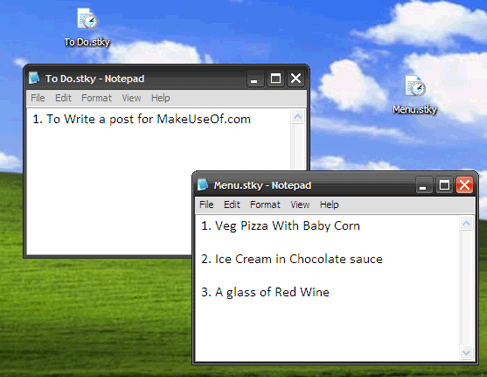This screenshot has height=377, width=487.
Task: Click scroll down arrow in Menu.stky window
Action: point(466,352)
